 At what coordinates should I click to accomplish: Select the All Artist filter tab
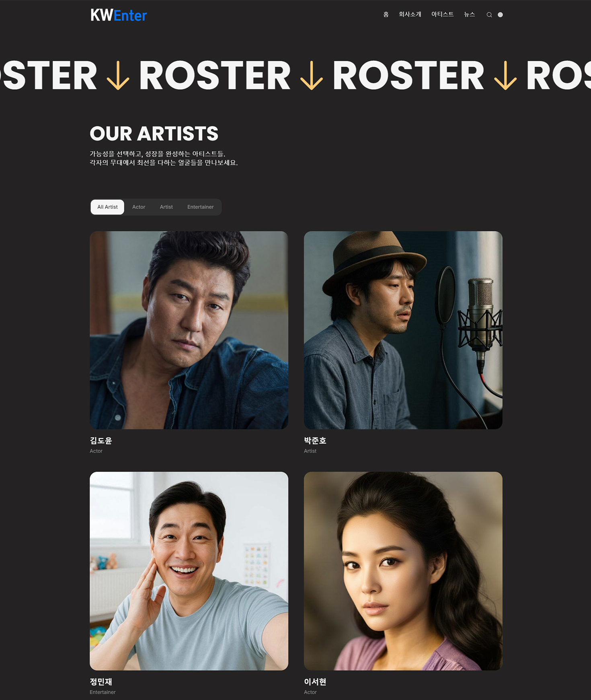(x=107, y=207)
